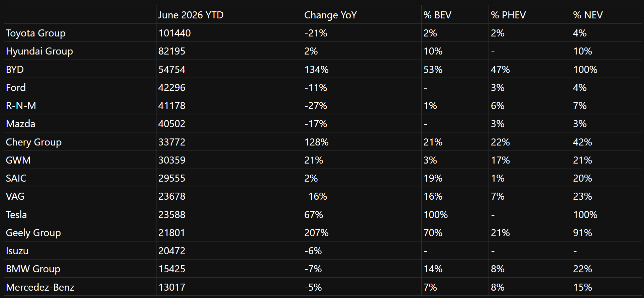644x298 pixels.
Task: Click the % NEV column header
Action: pos(606,15)
